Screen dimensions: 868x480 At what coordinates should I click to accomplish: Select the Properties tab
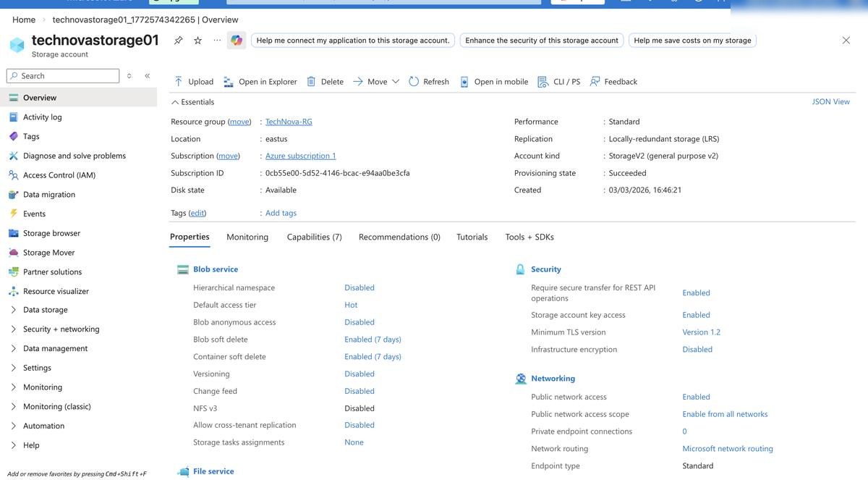pos(190,237)
